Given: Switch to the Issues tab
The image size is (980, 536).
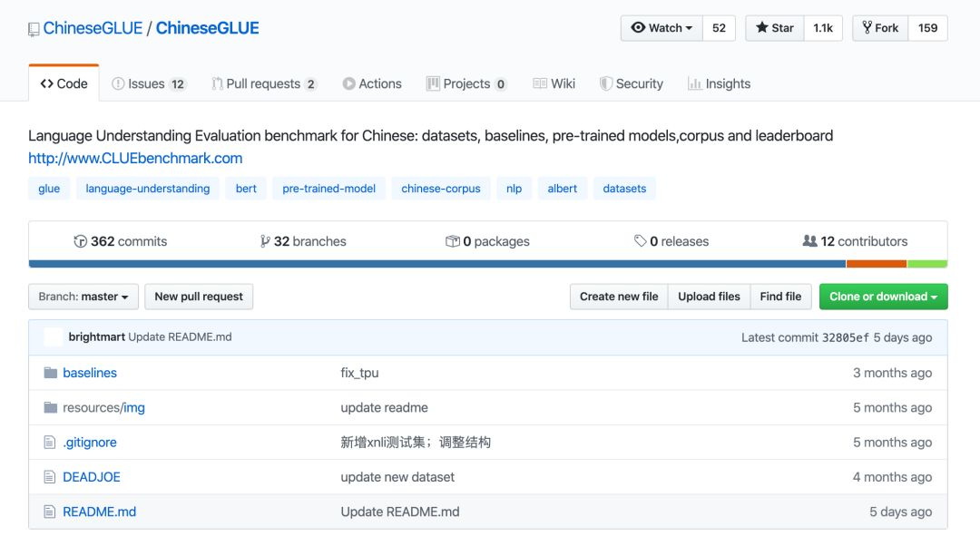Looking at the screenshot, I should tap(149, 83).
